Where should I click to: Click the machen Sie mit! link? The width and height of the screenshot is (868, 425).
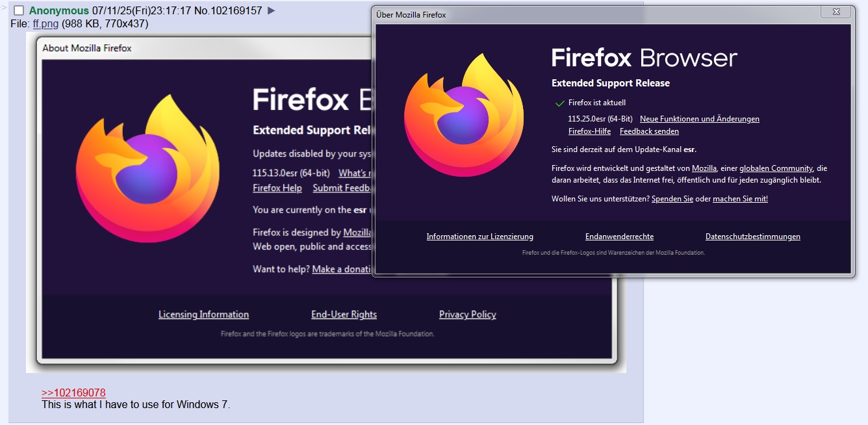740,199
